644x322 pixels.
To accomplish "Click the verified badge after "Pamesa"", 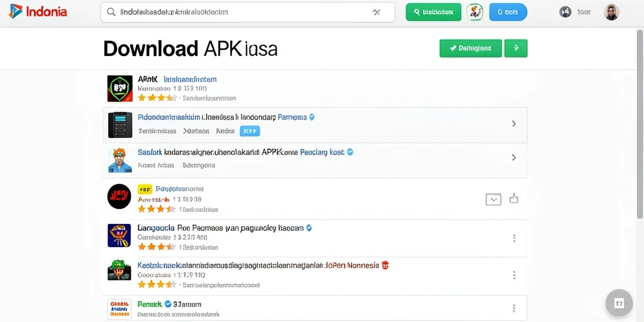I will pos(312,117).
